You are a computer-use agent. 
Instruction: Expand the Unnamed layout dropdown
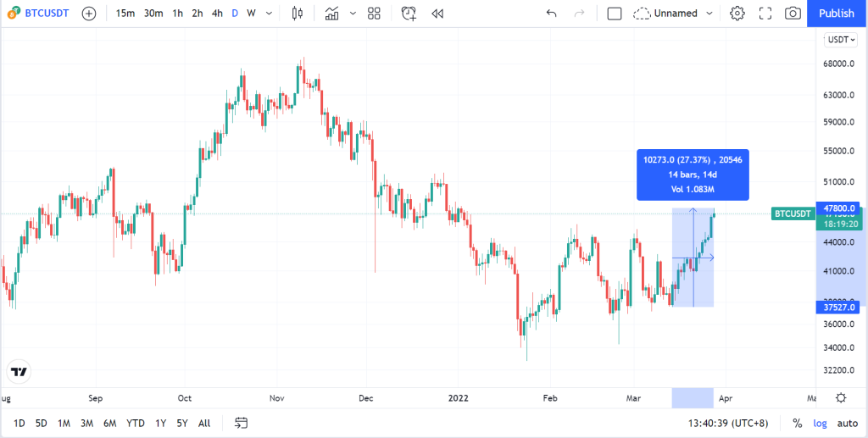coord(709,14)
